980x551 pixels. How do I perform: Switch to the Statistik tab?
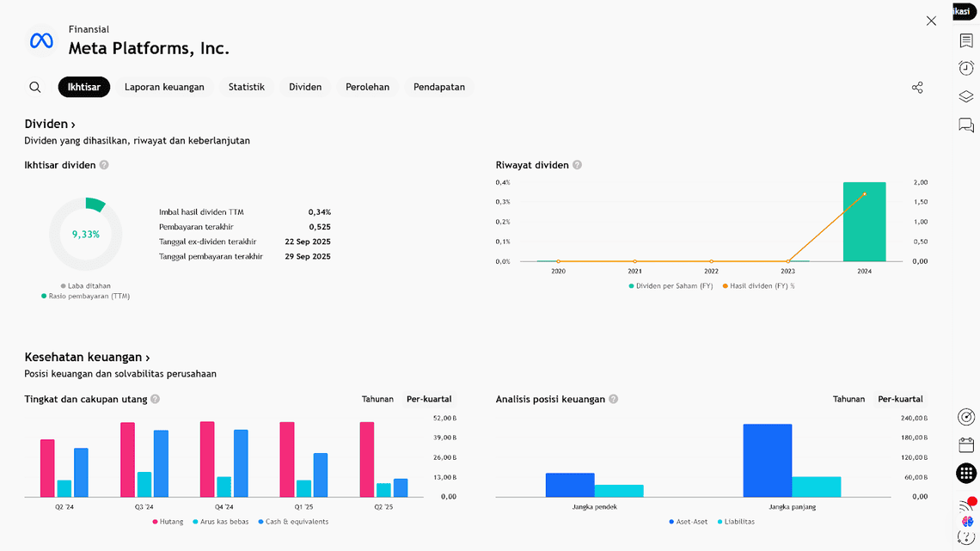[246, 87]
